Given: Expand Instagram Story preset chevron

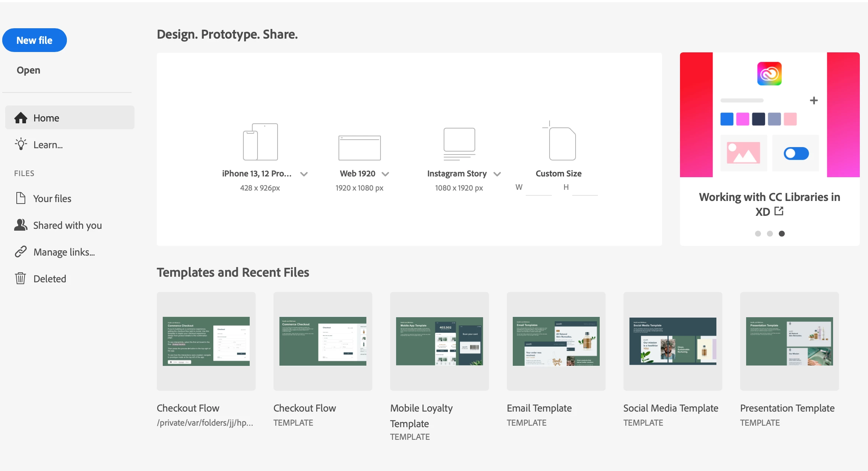Looking at the screenshot, I should 497,174.
